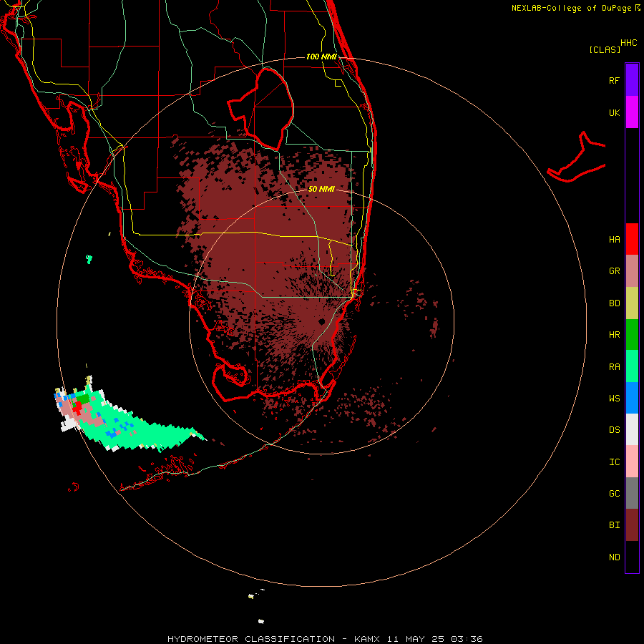Viewport: 644px width, 644px height.
Task: Click the BI legend label
Action: 614,525
